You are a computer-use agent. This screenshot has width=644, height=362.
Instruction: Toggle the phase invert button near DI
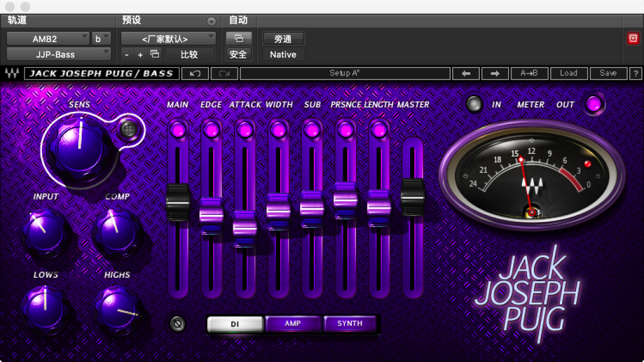point(177,324)
